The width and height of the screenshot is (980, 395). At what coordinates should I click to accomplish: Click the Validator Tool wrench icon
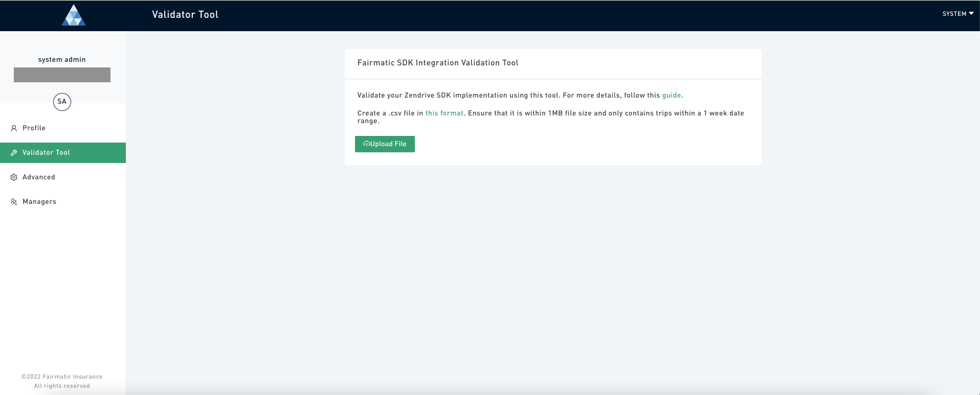[x=14, y=153]
